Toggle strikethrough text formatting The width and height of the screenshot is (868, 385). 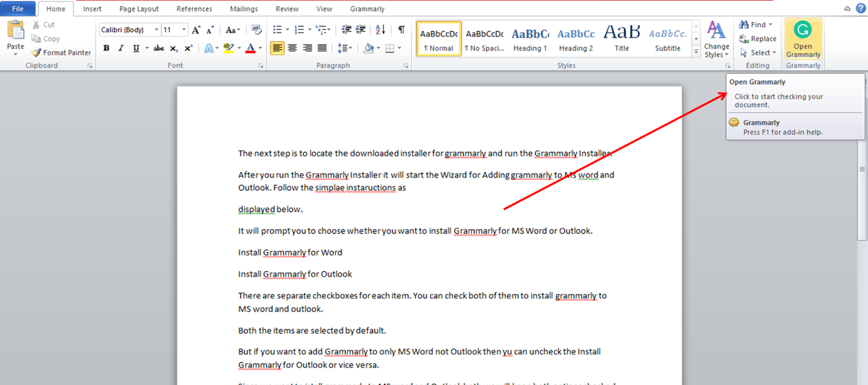point(158,48)
